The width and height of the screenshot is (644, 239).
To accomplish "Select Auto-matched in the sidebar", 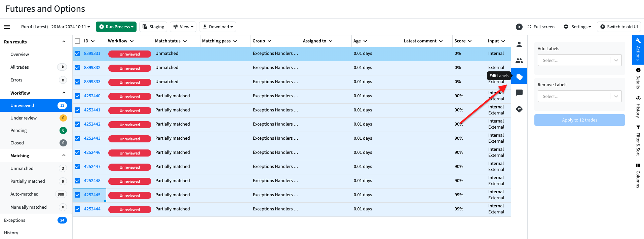I will tap(36, 194).
